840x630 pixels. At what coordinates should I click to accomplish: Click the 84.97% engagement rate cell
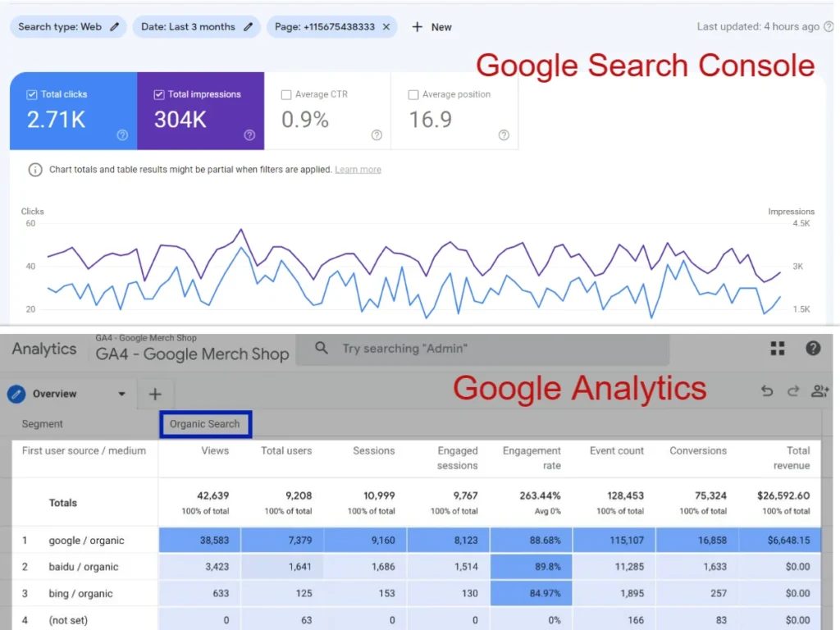(x=532, y=593)
